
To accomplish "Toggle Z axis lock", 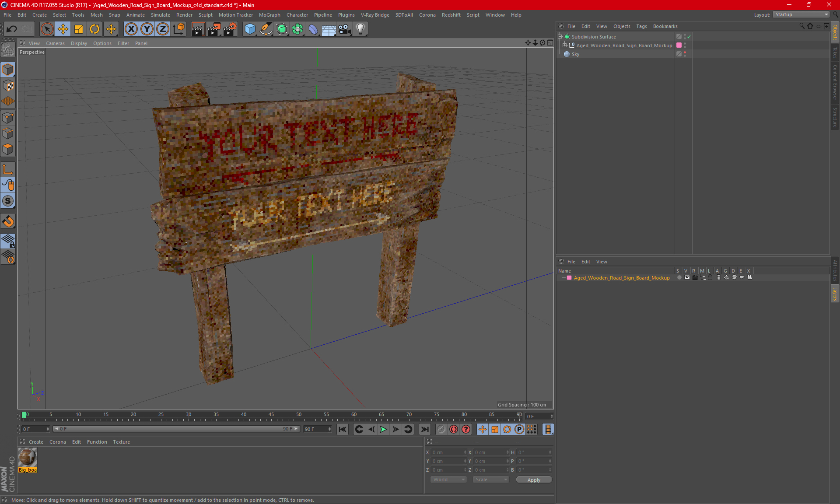I will pos(163,29).
